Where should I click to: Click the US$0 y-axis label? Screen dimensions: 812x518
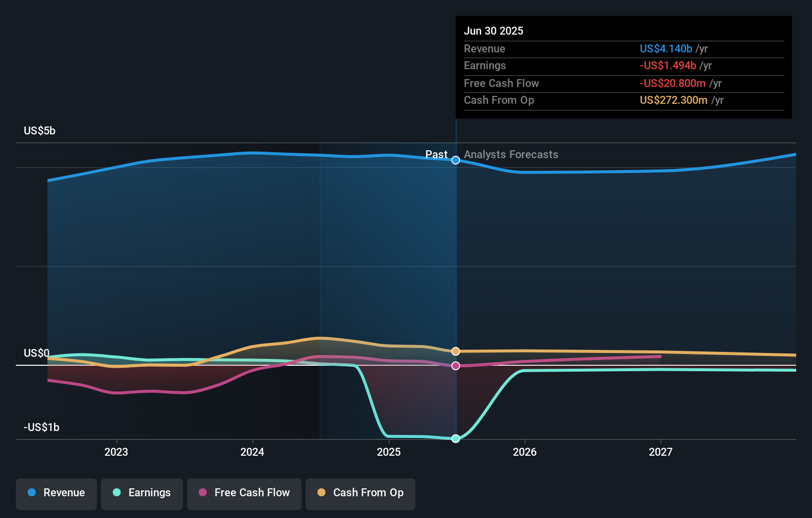click(x=37, y=353)
